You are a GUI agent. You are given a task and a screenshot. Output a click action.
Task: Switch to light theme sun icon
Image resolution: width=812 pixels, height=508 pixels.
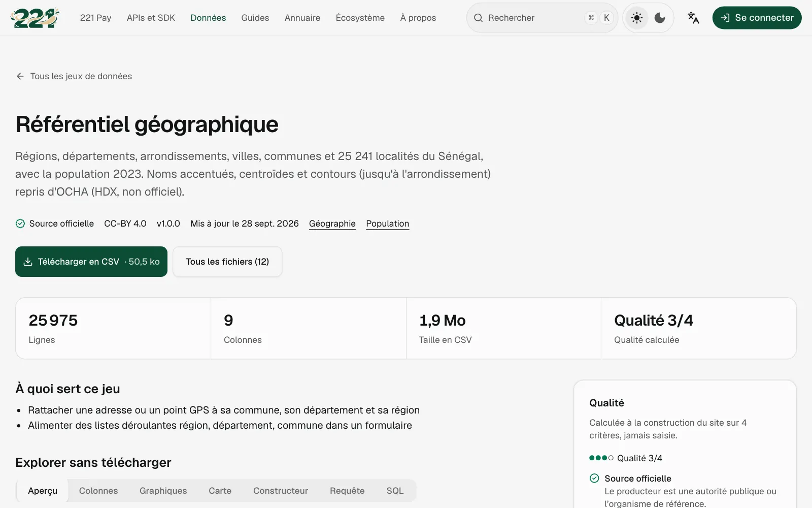(637, 18)
